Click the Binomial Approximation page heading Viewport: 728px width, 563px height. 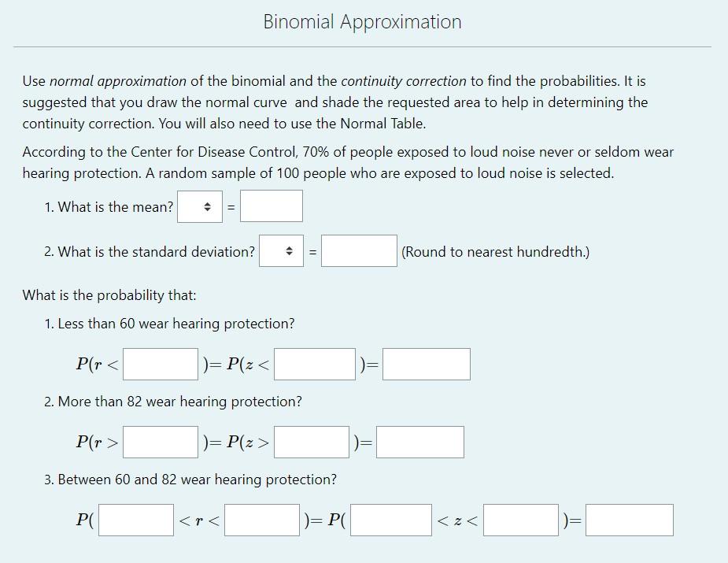tap(362, 21)
